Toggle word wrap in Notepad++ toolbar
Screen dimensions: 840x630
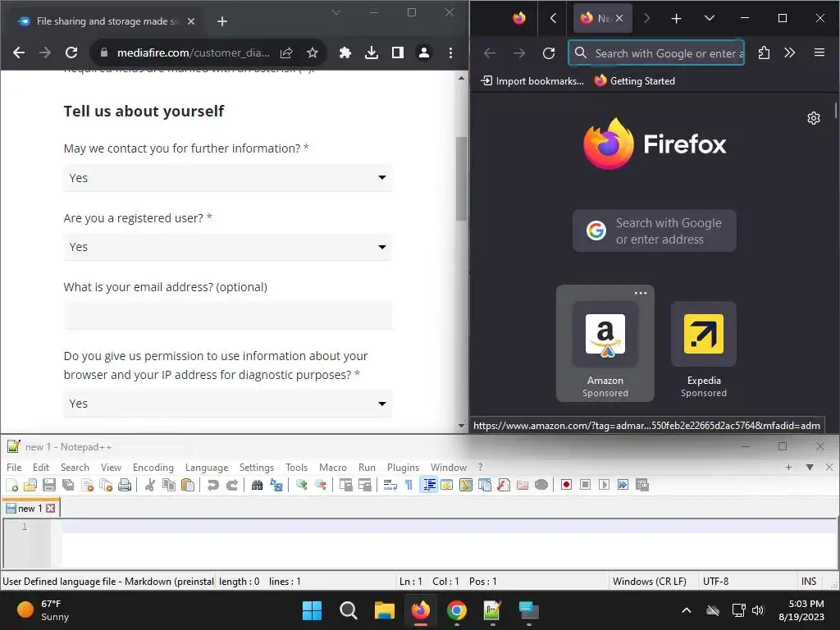tap(390, 485)
